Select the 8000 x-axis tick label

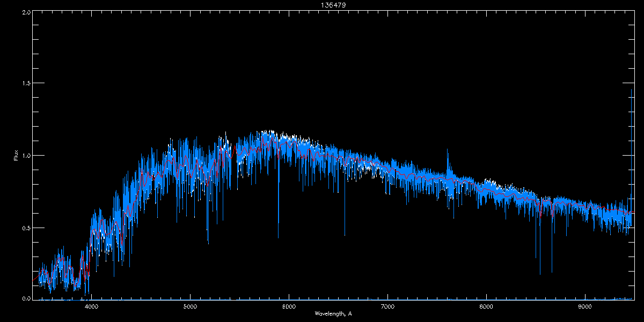[x=486, y=306]
